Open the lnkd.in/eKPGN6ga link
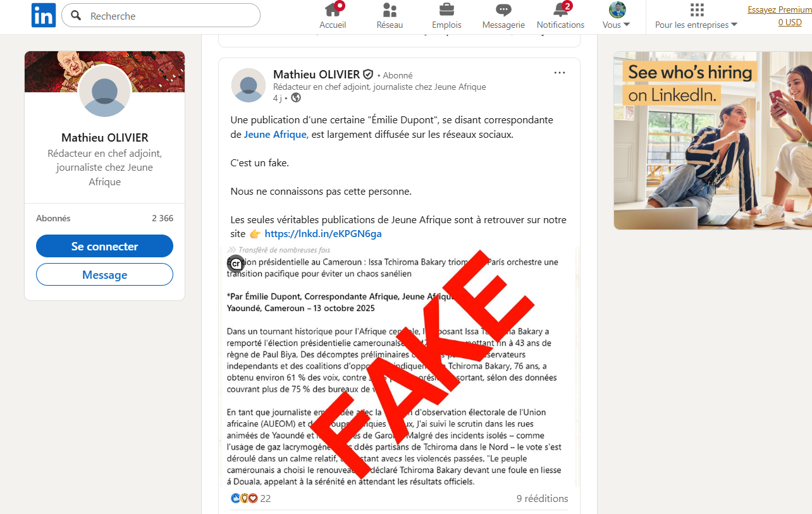Screen dimensions: 812x514 coord(323,234)
